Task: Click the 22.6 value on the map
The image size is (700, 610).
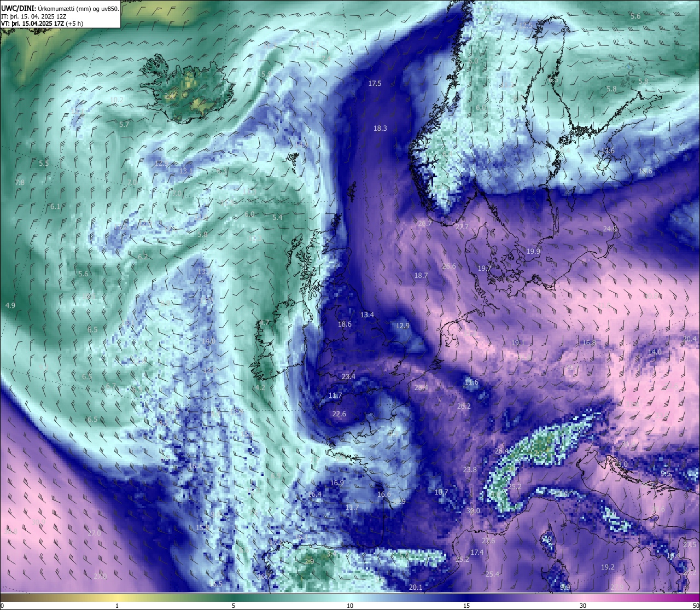Action: [x=339, y=414]
